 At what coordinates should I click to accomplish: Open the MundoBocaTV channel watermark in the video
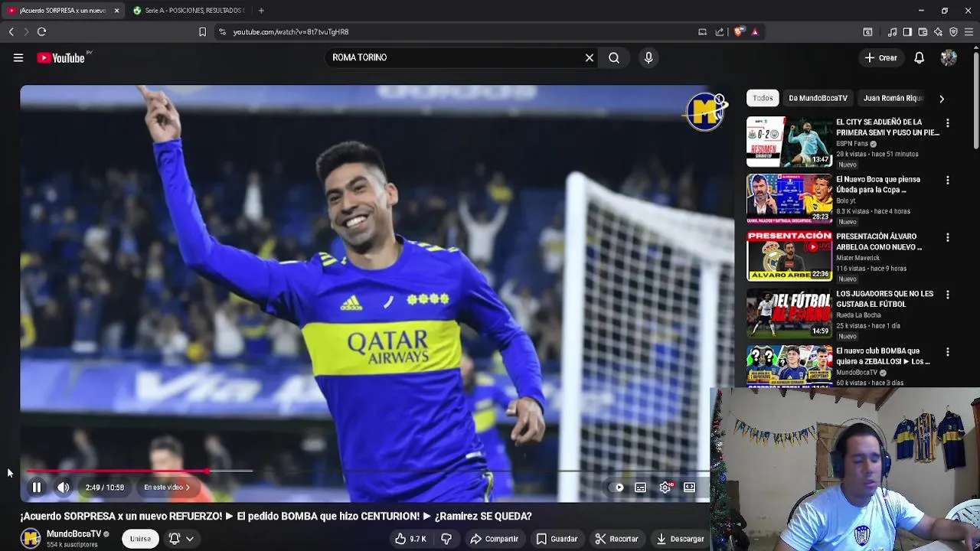tap(706, 112)
